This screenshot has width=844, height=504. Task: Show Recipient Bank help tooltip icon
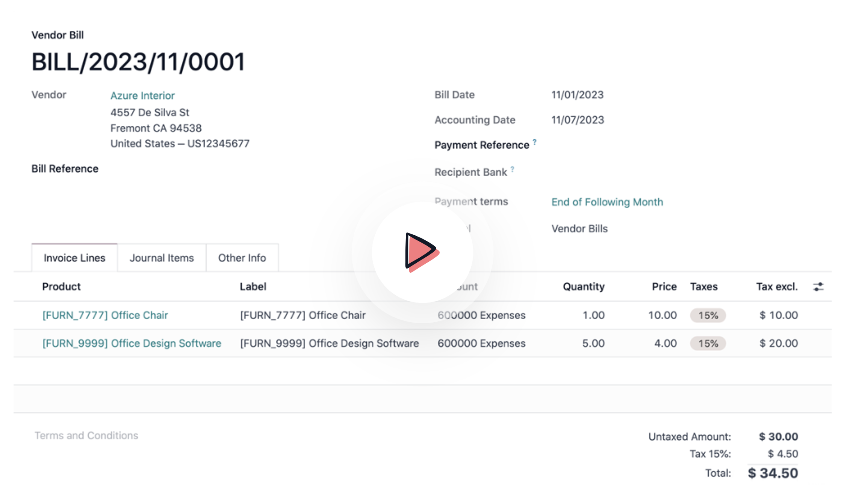tap(512, 169)
